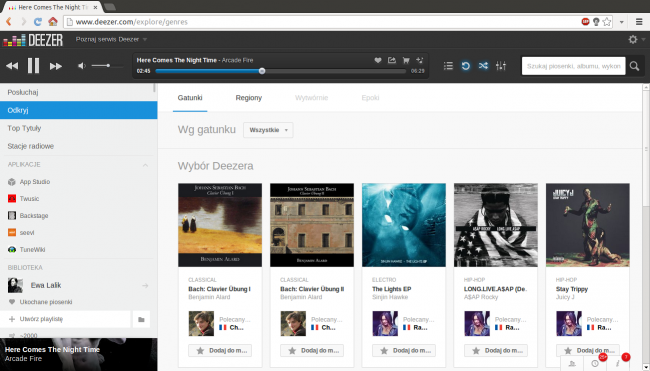Skip to previous track in player
Screen dimensions: 650x371
(x=12, y=66)
